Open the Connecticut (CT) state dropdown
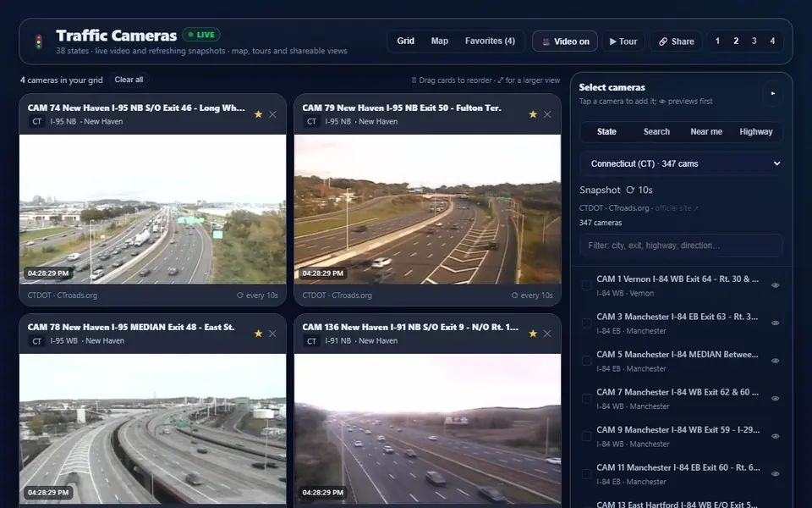Viewport: 812px width, 508px height. [681, 163]
